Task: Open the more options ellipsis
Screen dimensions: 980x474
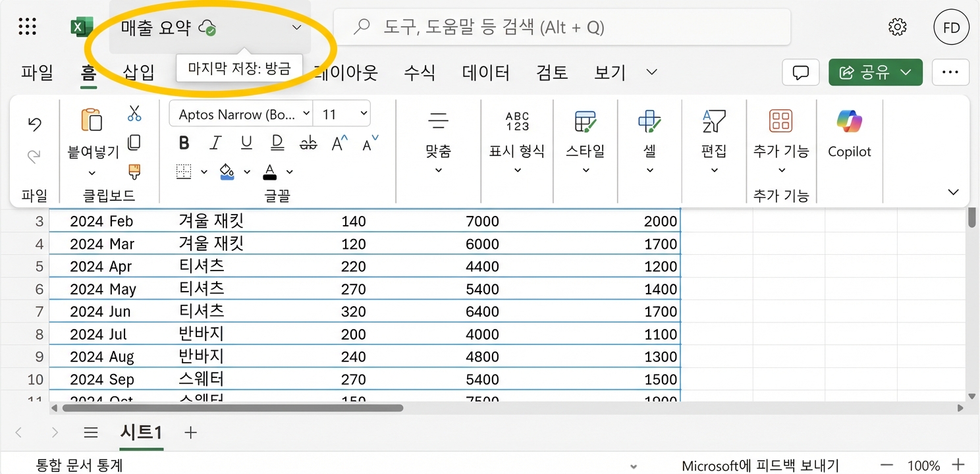Action: click(950, 72)
